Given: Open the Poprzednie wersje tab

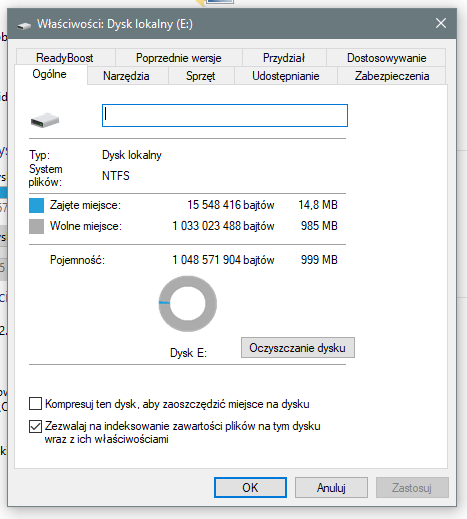Looking at the screenshot, I should click(179, 58).
